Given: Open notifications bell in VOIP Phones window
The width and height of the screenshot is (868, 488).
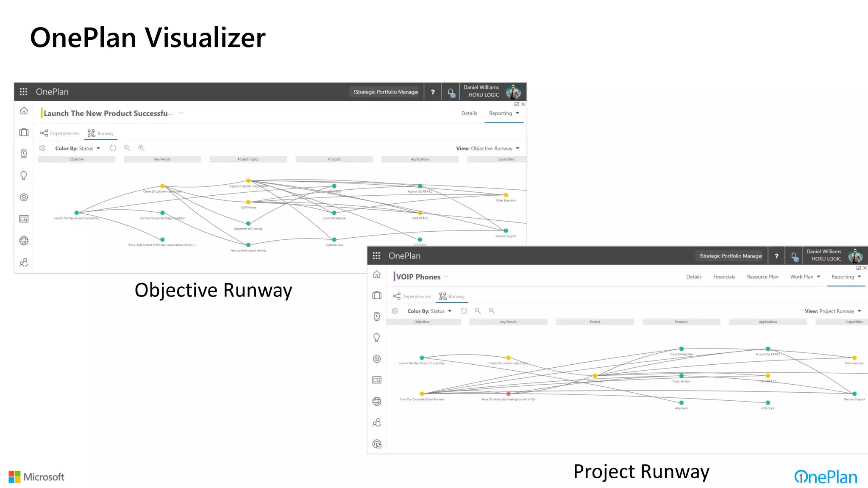Looking at the screenshot, I should click(x=795, y=256).
